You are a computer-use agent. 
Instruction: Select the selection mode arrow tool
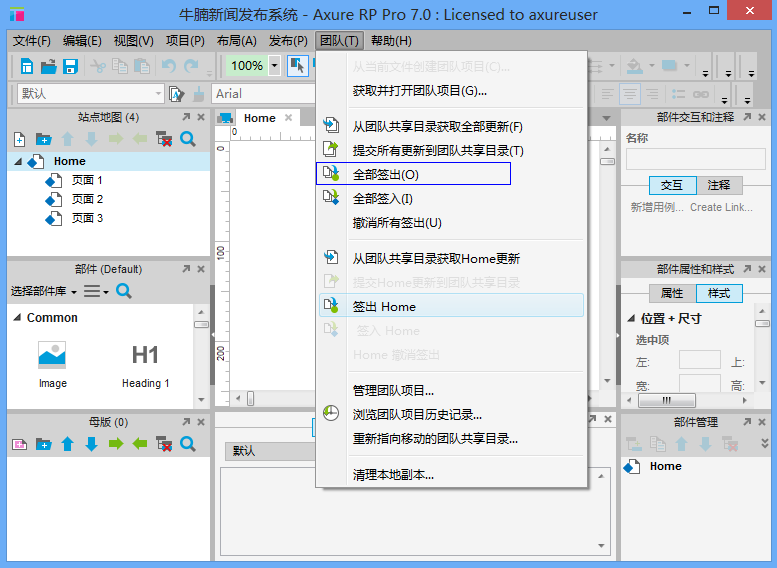pos(297,66)
